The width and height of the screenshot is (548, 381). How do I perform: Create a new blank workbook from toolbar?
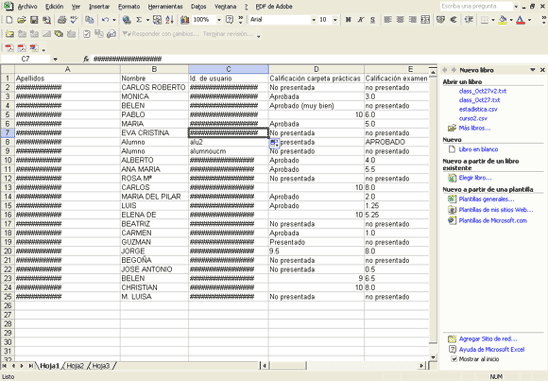pos(9,20)
